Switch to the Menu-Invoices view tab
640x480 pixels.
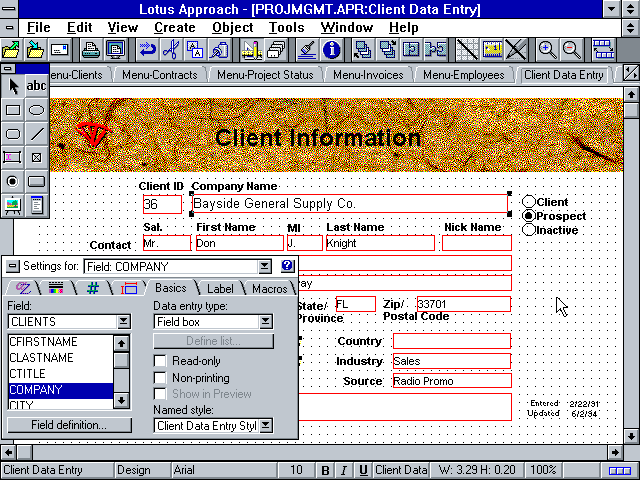(x=368, y=75)
